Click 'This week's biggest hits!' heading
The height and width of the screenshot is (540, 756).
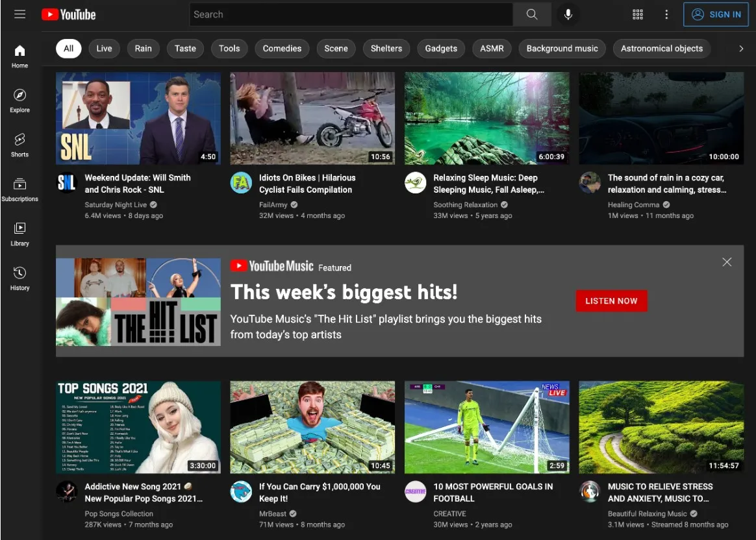[344, 292]
